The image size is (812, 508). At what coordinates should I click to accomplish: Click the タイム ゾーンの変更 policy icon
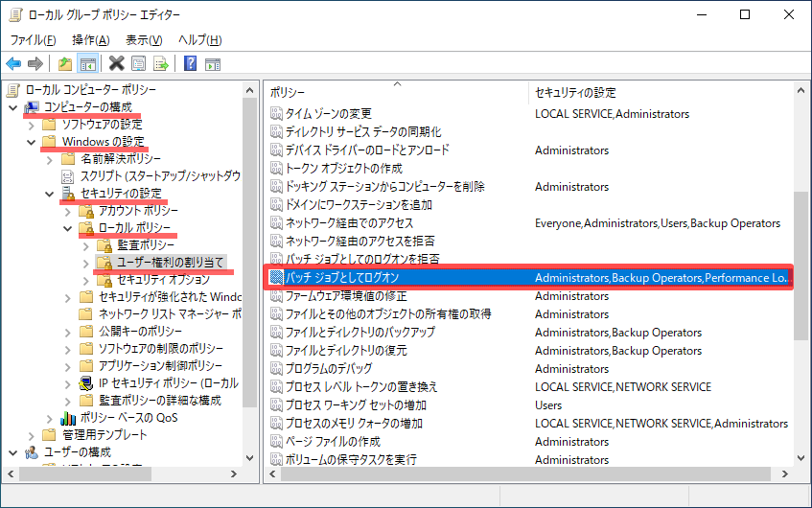276,113
